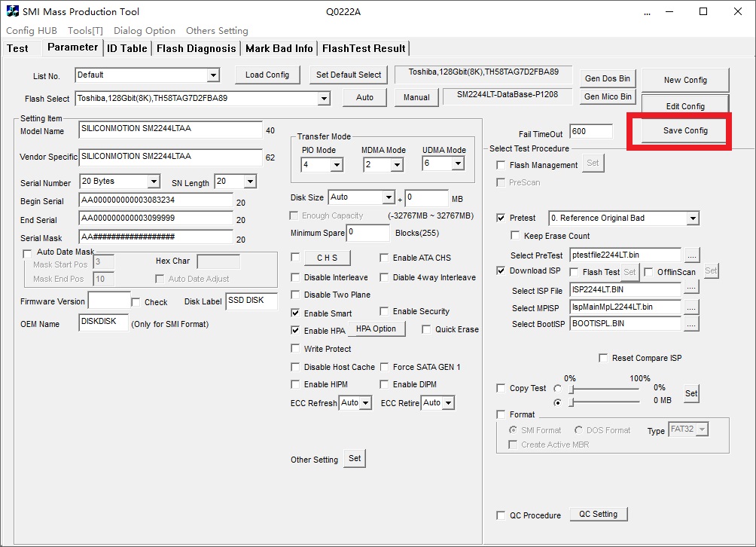This screenshot has width=756, height=547.
Task: Click the SMI app icon in title bar
Action: pos(13,11)
